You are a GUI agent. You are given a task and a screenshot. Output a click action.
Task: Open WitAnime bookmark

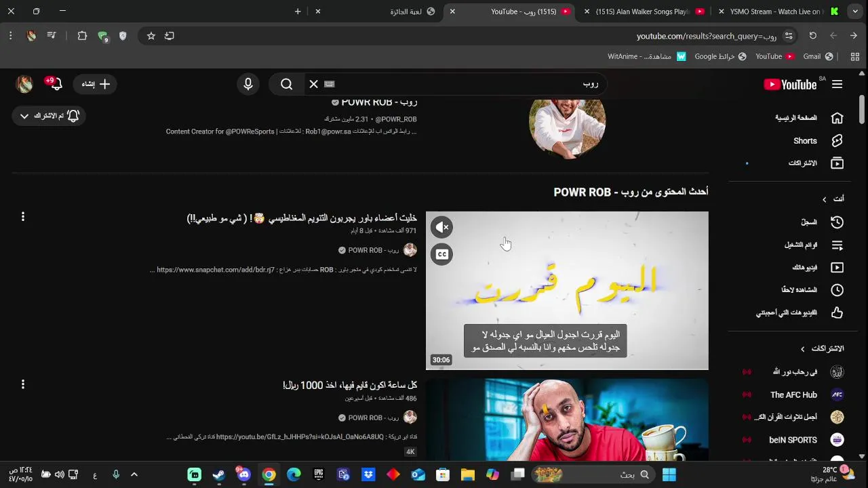647,57
